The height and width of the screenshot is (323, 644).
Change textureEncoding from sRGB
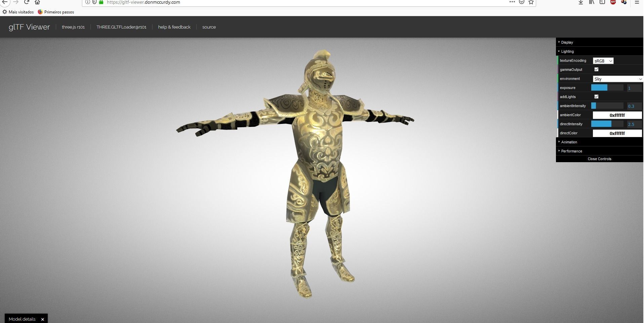[603, 61]
